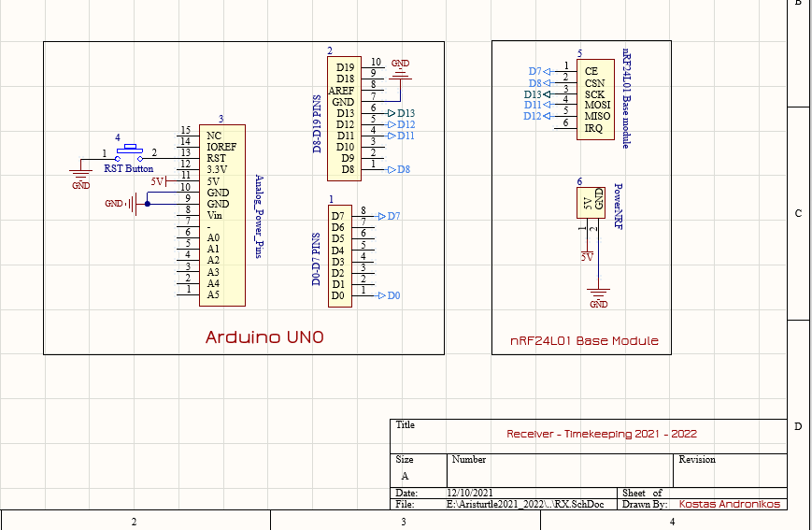Click the D7 port next to nRF24L01 CE pin
The image size is (812, 530).
click(x=537, y=71)
